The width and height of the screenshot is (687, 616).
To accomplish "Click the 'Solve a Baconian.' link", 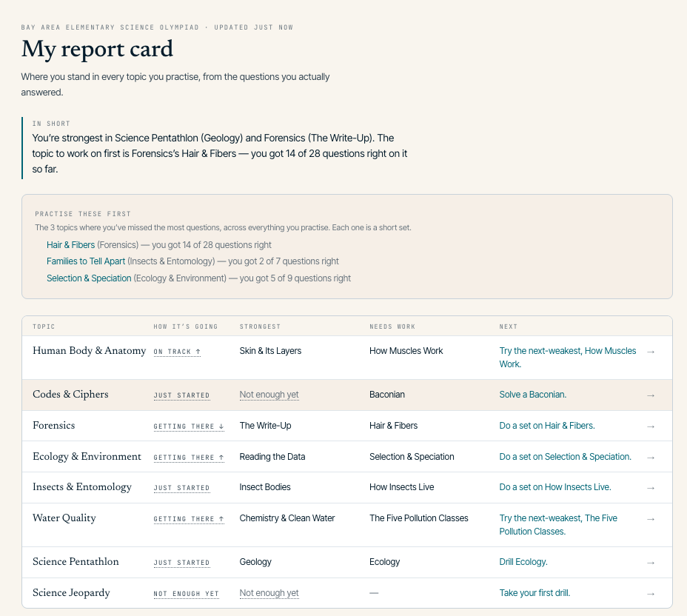I will point(533,395).
